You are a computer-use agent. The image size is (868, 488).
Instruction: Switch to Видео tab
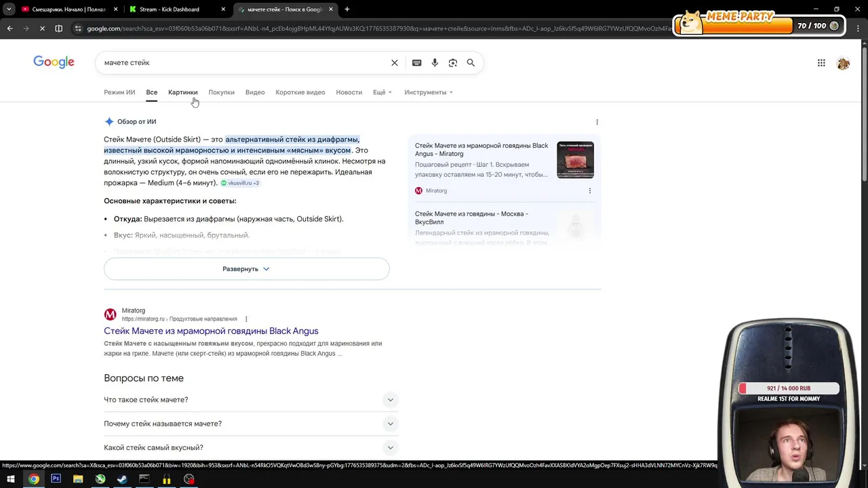click(x=255, y=92)
